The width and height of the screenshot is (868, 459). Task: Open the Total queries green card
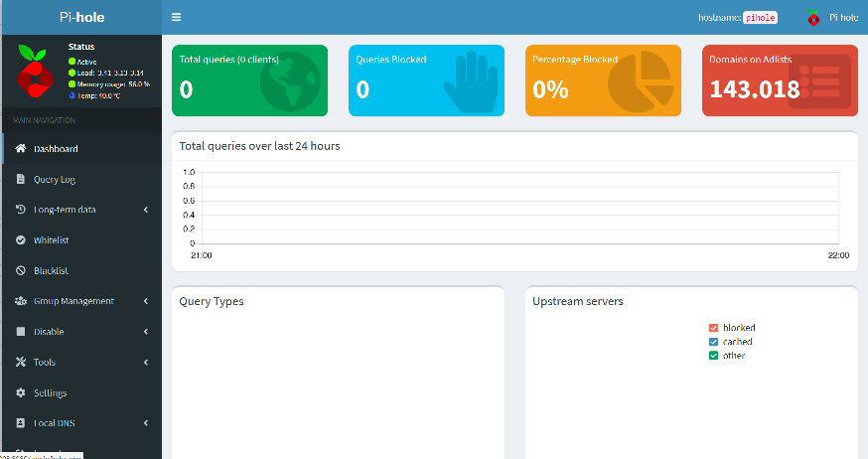[x=249, y=80]
